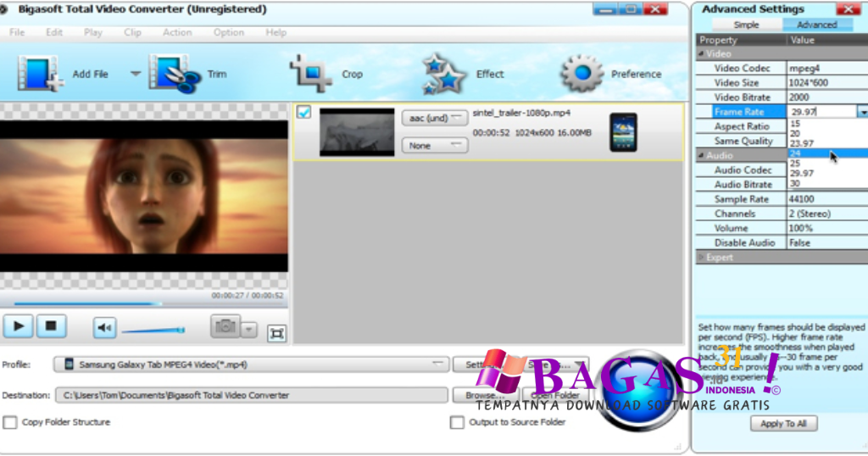Image resolution: width=868 pixels, height=456 pixels.
Task: Open the Play menu
Action: pos(93,33)
